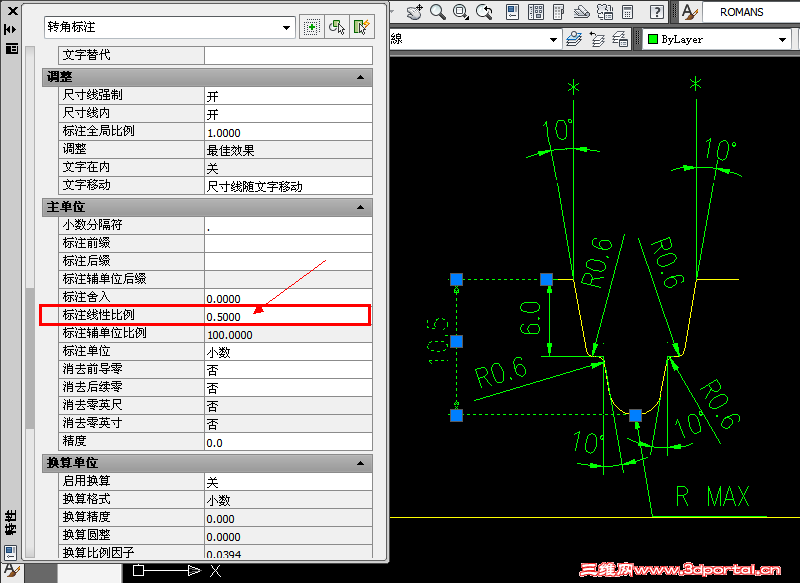Click the grip at groove bottom arc
This screenshot has height=583, width=800.
tap(635, 415)
